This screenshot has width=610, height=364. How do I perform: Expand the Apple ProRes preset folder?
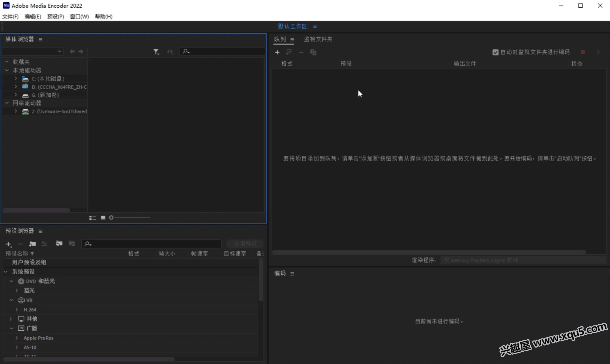(x=17, y=338)
